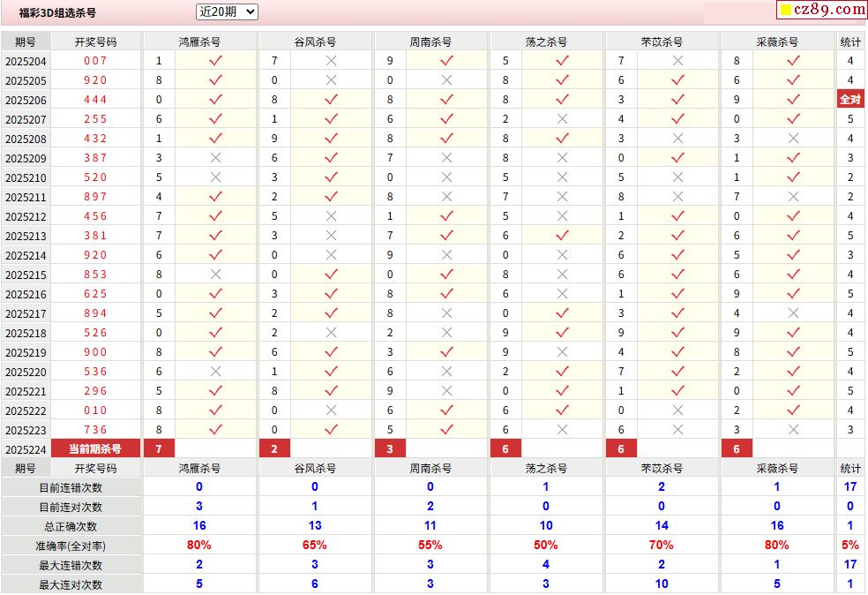Viewport: 868px width, 595px height.
Task: Click the 目前连对次数 row label
Action: click(71, 507)
